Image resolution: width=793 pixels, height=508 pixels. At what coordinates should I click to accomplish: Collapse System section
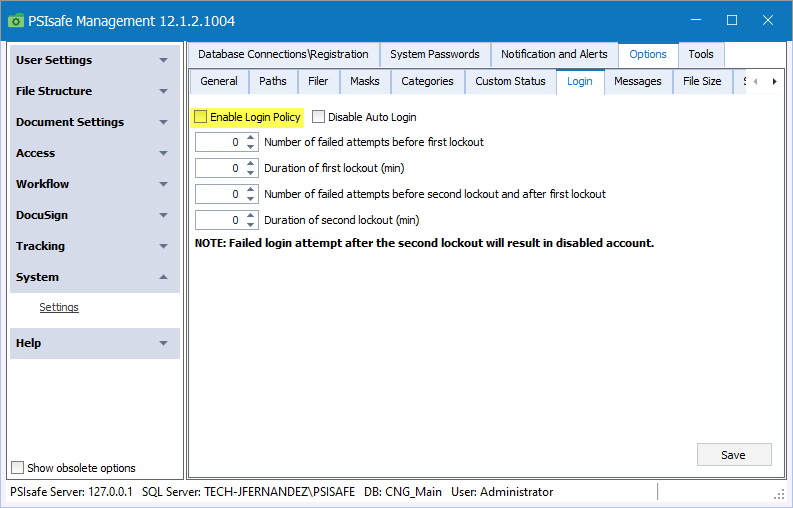95,277
